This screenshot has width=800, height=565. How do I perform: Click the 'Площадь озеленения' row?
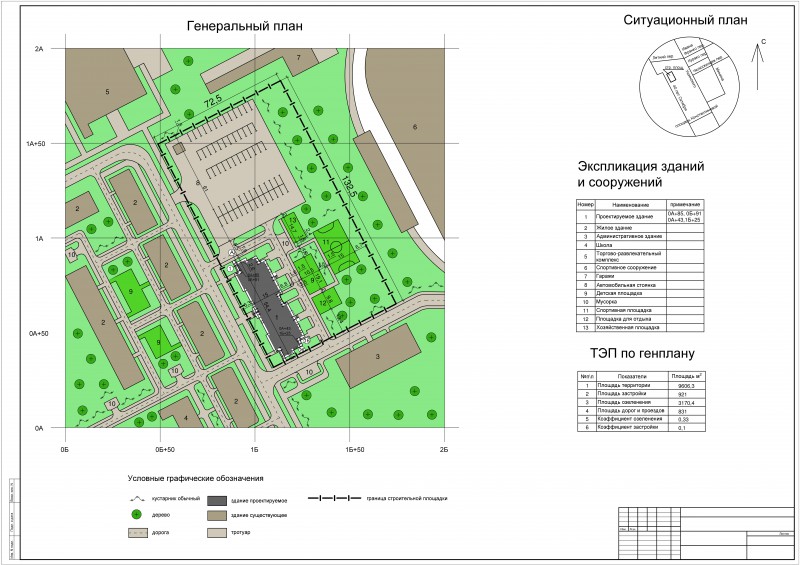pyautogui.click(x=641, y=403)
